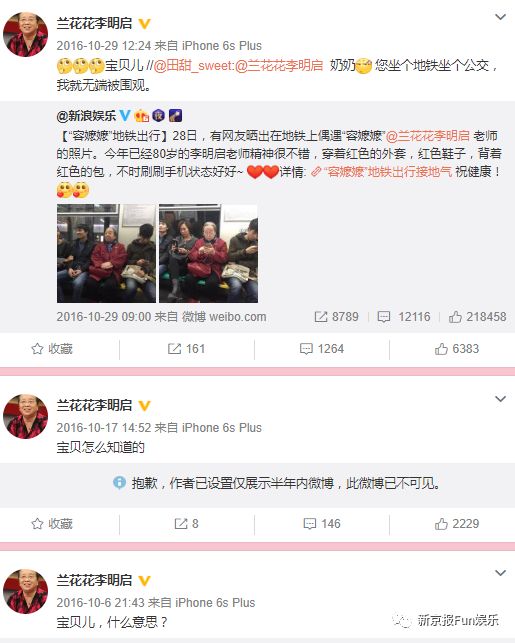Image resolution: width=515 pixels, height=643 pixels.
Task: Like the second post showing 2229
Action: click(457, 524)
